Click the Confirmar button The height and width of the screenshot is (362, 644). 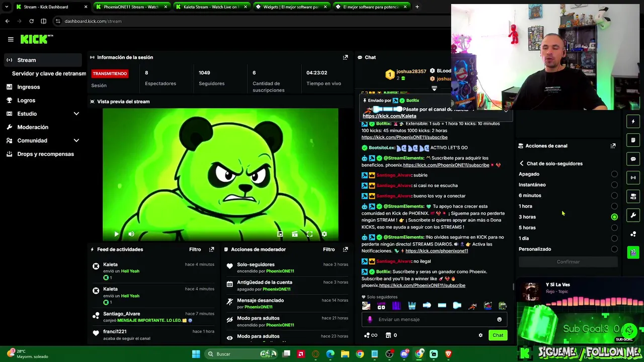point(568,262)
